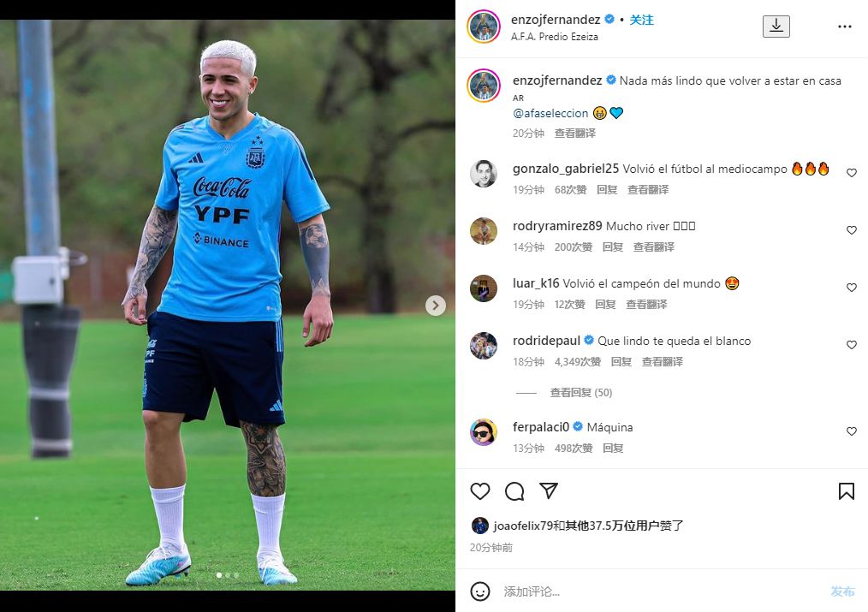Follow enzojfernandez with the 关注 button
The width and height of the screenshot is (868, 612).
point(642,20)
